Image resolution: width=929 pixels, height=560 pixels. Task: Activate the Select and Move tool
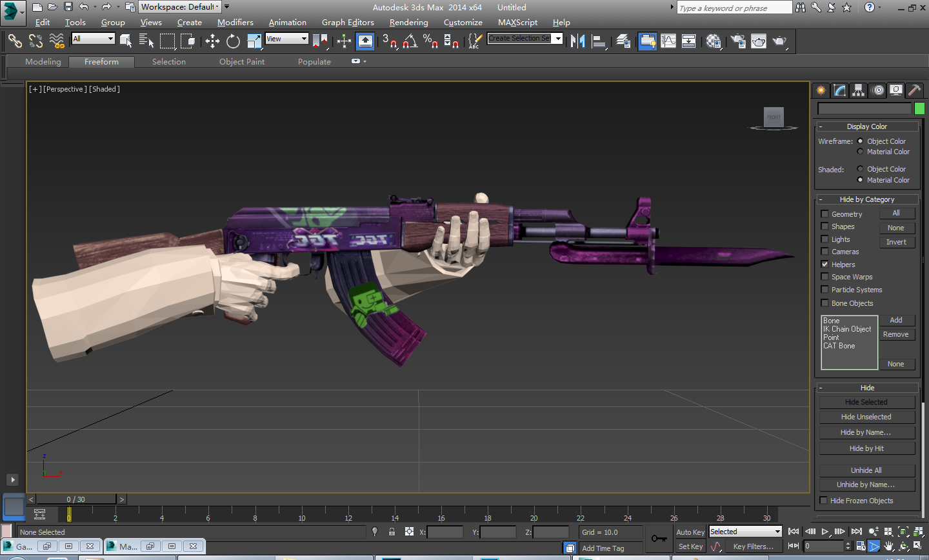pos(212,41)
